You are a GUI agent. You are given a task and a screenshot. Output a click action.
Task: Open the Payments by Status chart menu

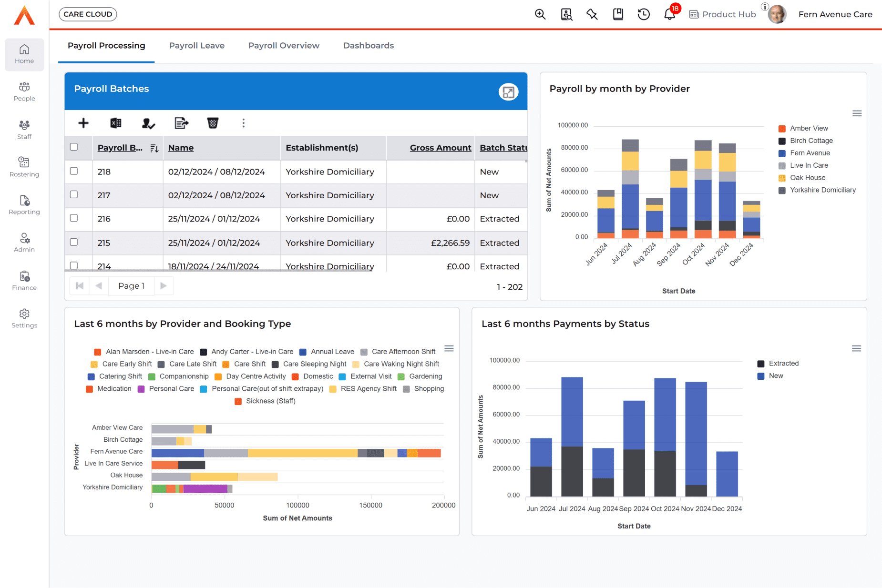(857, 348)
